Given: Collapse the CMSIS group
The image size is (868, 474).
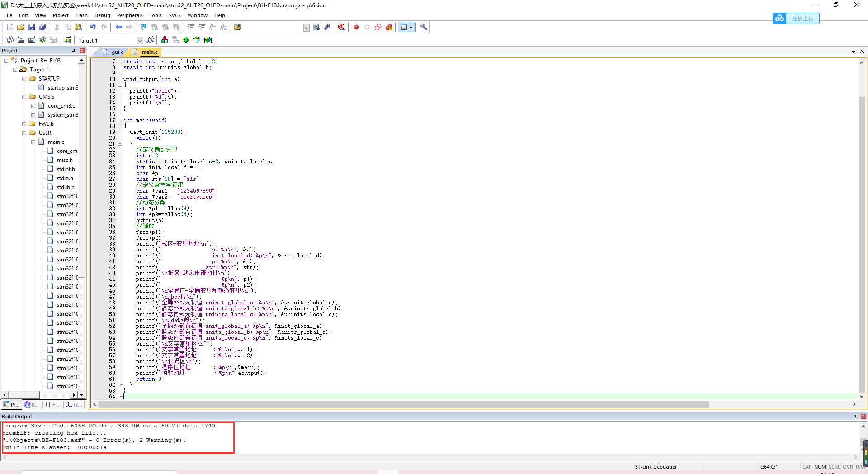Looking at the screenshot, I should tap(24, 96).
